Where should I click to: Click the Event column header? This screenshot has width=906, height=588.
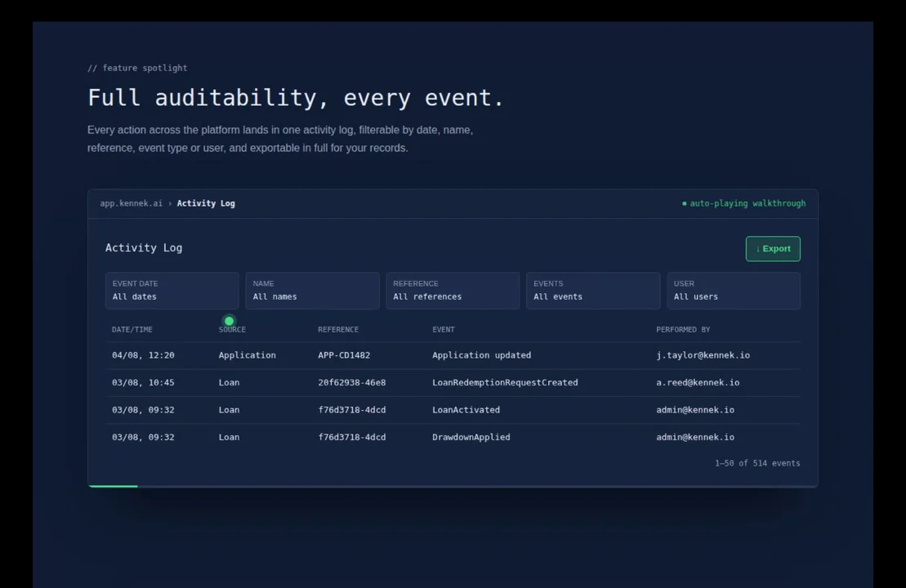[443, 329]
